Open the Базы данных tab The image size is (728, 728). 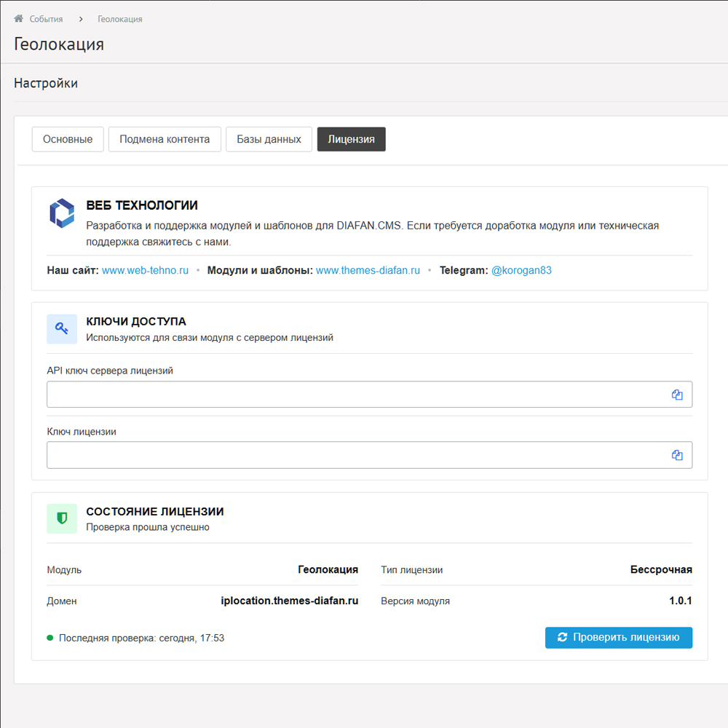(269, 139)
